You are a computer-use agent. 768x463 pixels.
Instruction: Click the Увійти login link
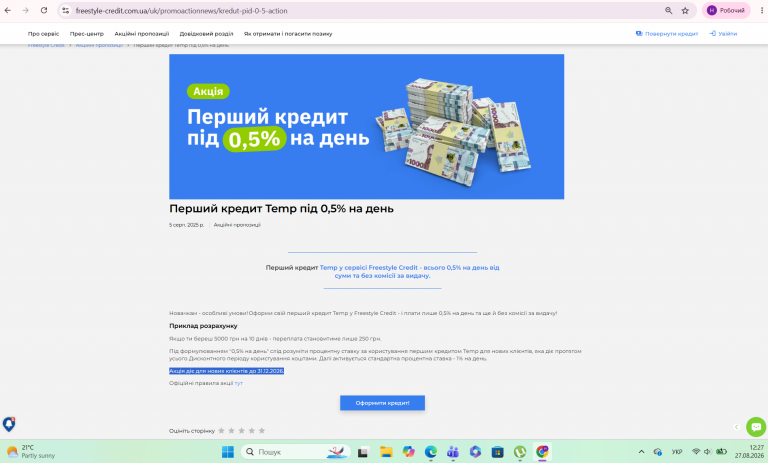[x=723, y=34]
